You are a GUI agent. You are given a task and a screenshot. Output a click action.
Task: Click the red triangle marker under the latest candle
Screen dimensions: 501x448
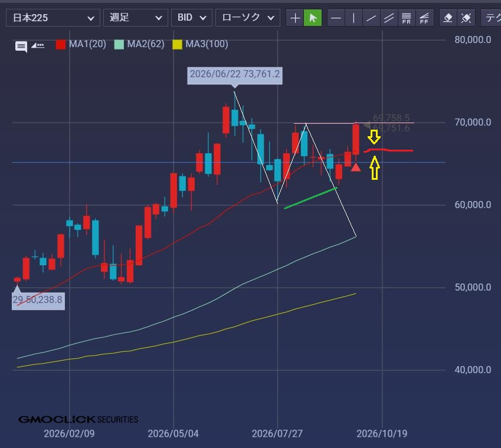[356, 167]
